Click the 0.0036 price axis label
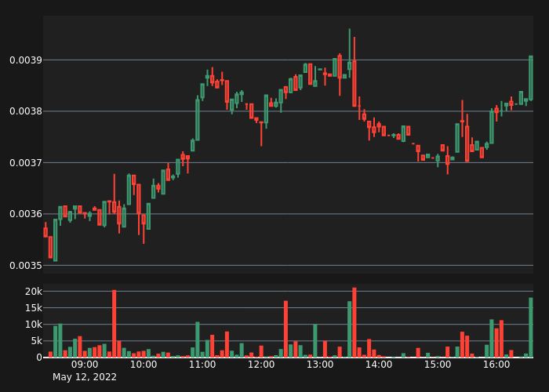The height and width of the screenshot is (392, 549). coord(26,214)
